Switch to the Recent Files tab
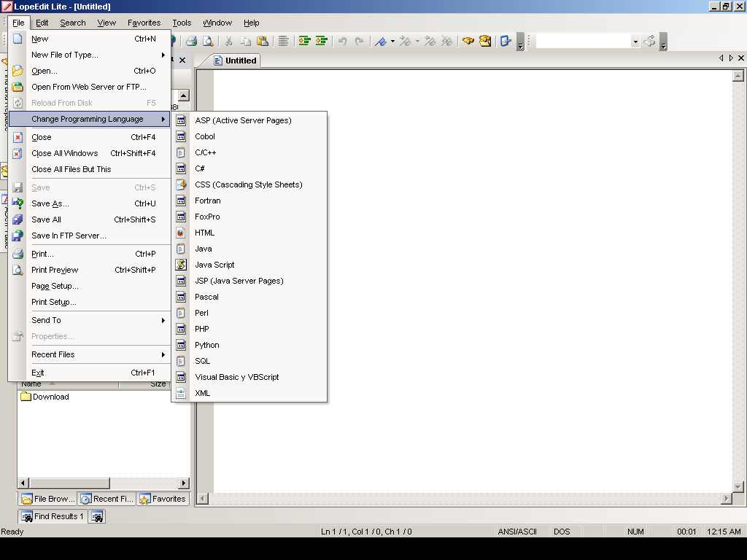747x560 pixels. click(107, 499)
